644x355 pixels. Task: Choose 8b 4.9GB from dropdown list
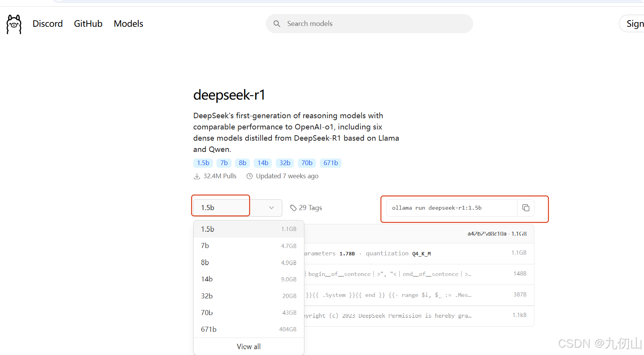[x=249, y=262]
